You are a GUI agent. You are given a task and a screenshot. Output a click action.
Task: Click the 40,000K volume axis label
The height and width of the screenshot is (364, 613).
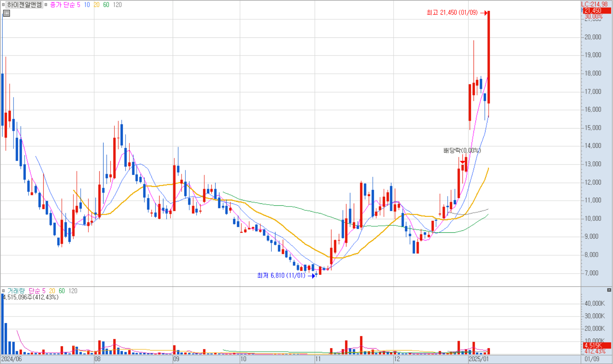[x=595, y=303]
